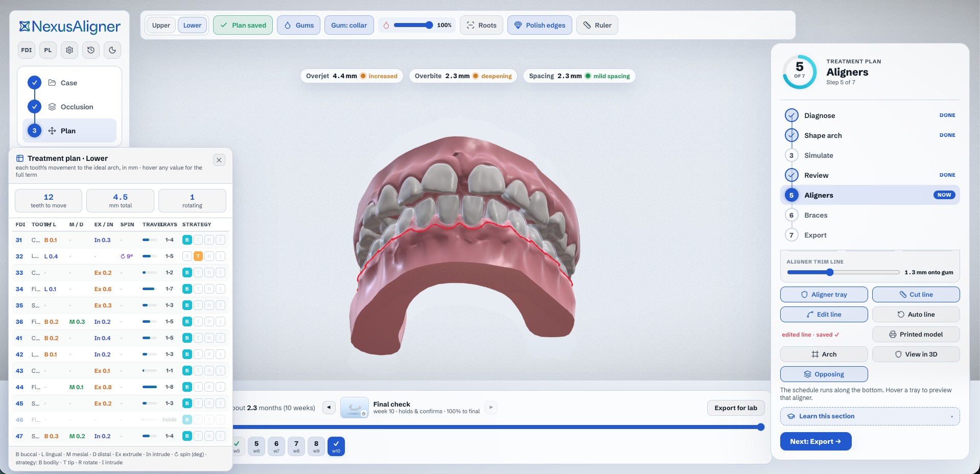Open the Case step in the sidebar
The height and width of the screenshot is (474, 980).
tap(69, 83)
